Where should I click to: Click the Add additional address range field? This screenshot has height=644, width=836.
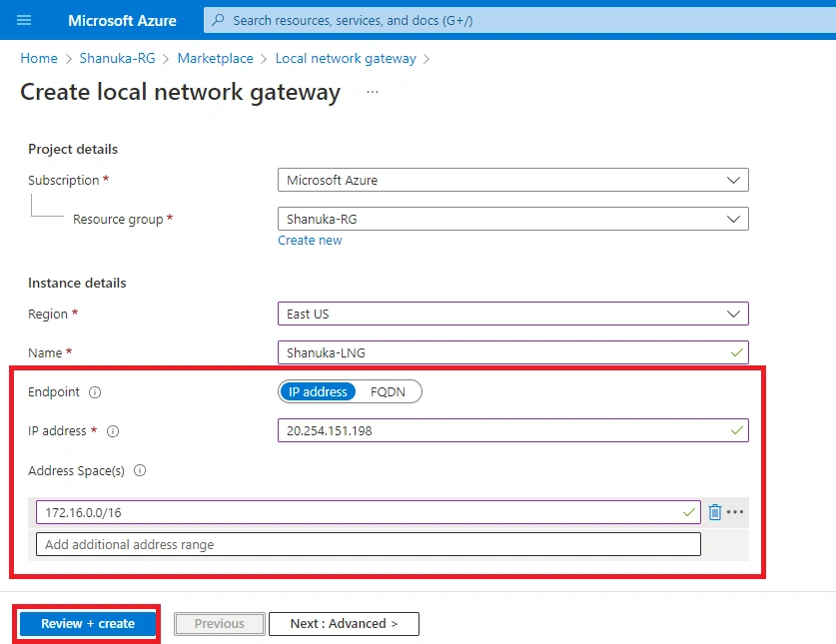click(x=369, y=544)
